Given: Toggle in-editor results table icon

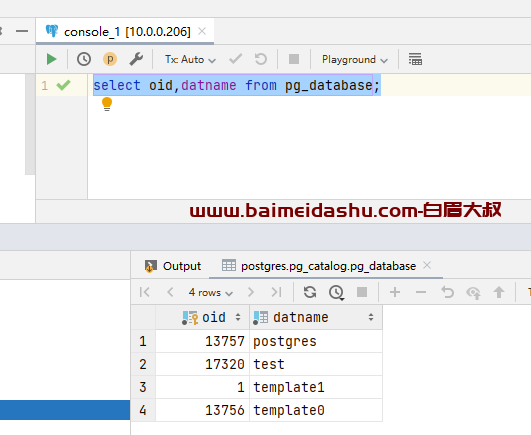Looking at the screenshot, I should [x=415, y=59].
